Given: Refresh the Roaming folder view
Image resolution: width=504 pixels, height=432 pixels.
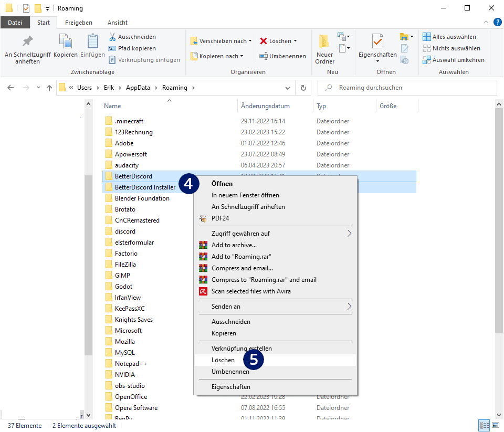Looking at the screenshot, I should point(303,88).
